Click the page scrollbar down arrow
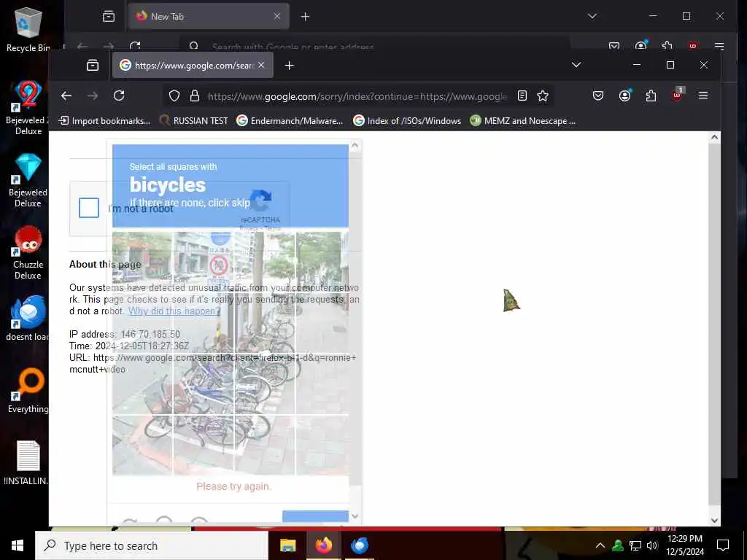 714,521
